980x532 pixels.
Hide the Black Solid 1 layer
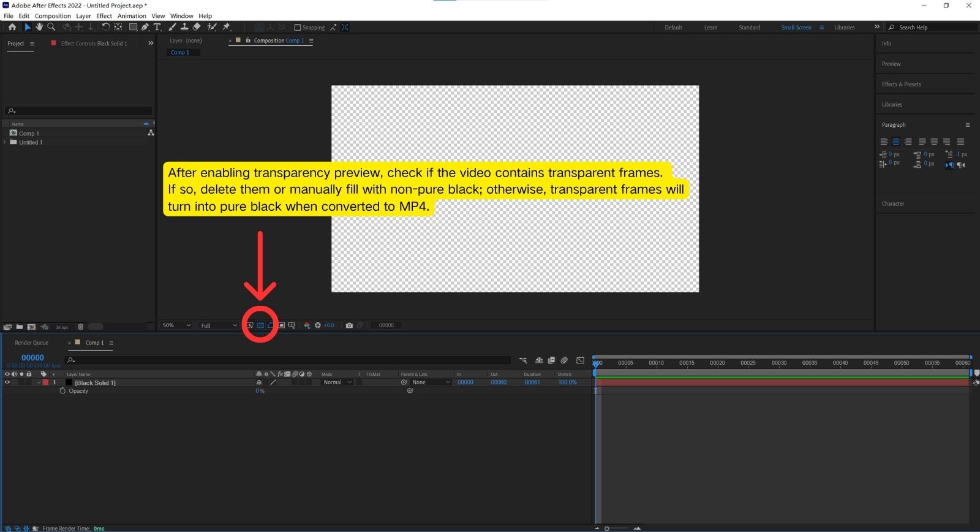(7, 382)
